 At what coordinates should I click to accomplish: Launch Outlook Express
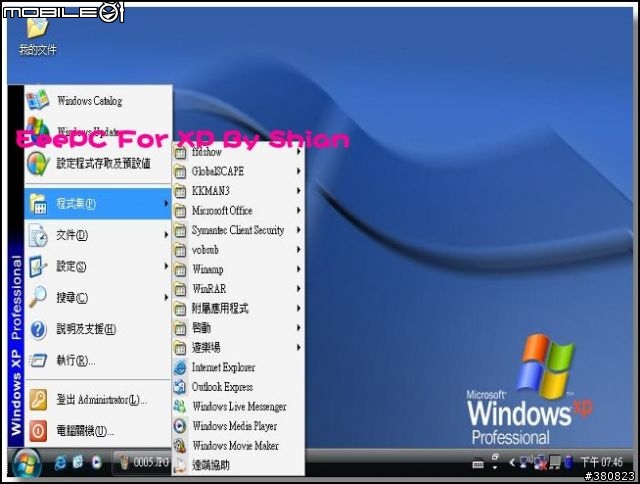pyautogui.click(x=238, y=387)
